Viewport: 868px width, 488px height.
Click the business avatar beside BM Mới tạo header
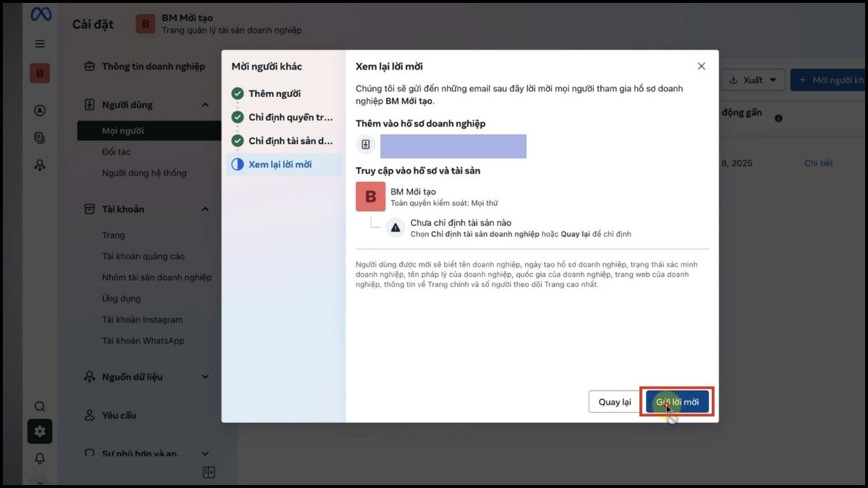145,24
